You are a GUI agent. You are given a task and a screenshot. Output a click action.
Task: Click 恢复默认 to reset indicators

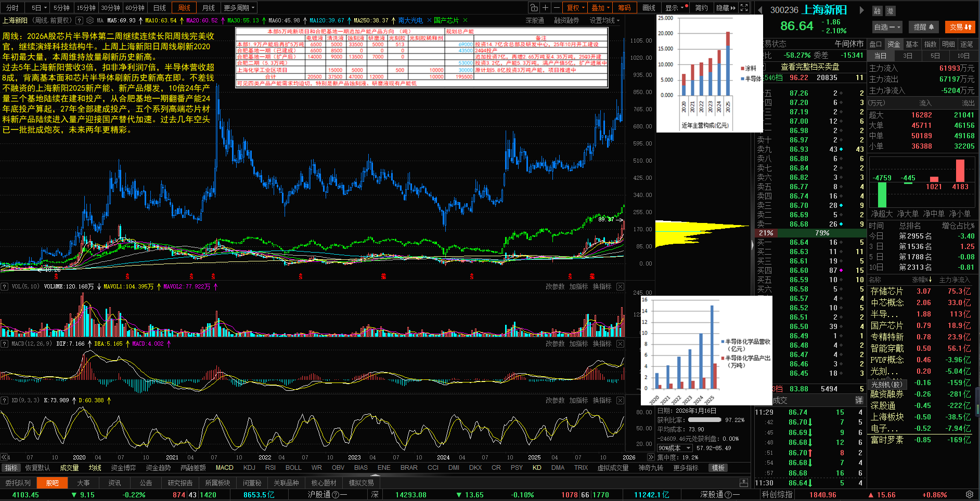37,468
